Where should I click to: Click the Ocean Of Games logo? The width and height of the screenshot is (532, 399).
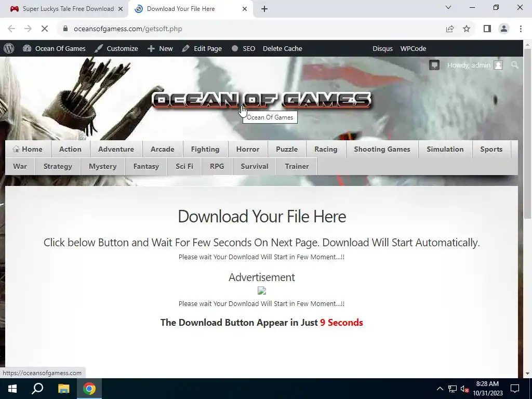pos(261,100)
